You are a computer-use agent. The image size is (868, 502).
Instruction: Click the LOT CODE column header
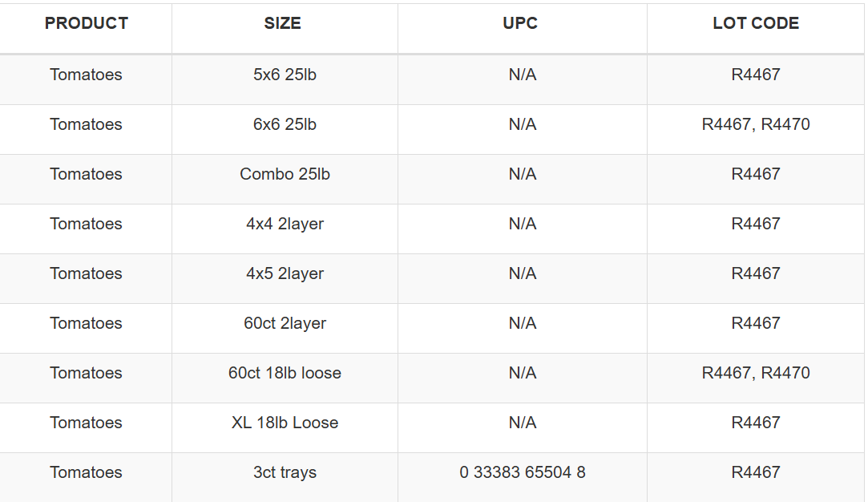click(756, 23)
